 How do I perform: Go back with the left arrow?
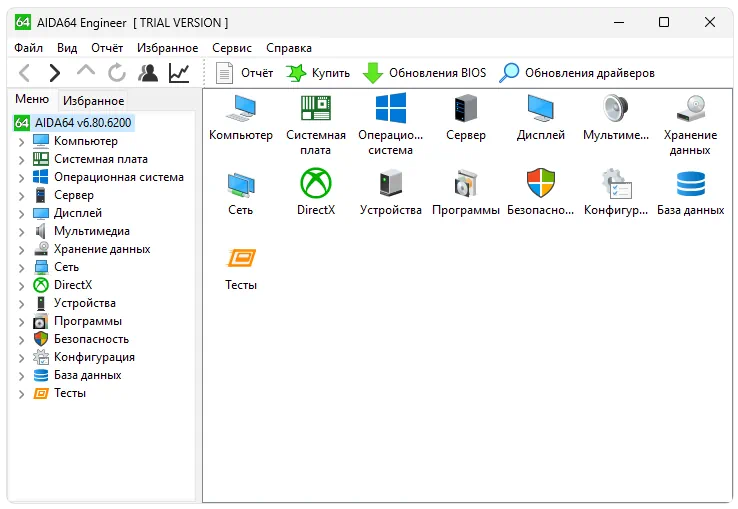coord(24,73)
